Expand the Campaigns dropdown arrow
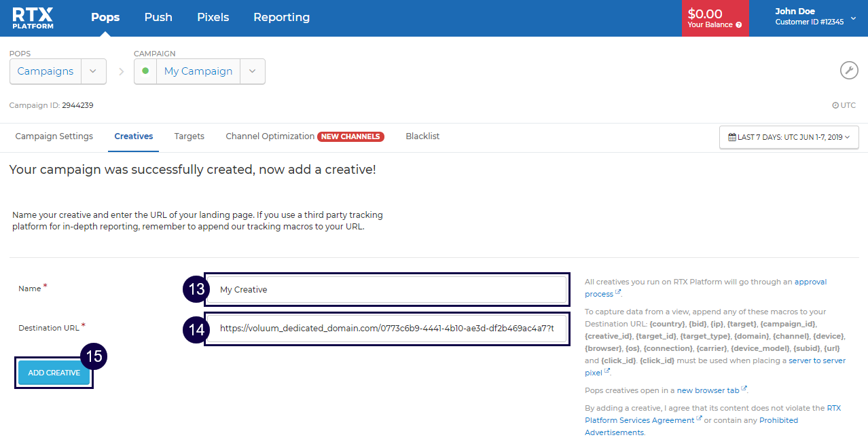 pos(94,71)
